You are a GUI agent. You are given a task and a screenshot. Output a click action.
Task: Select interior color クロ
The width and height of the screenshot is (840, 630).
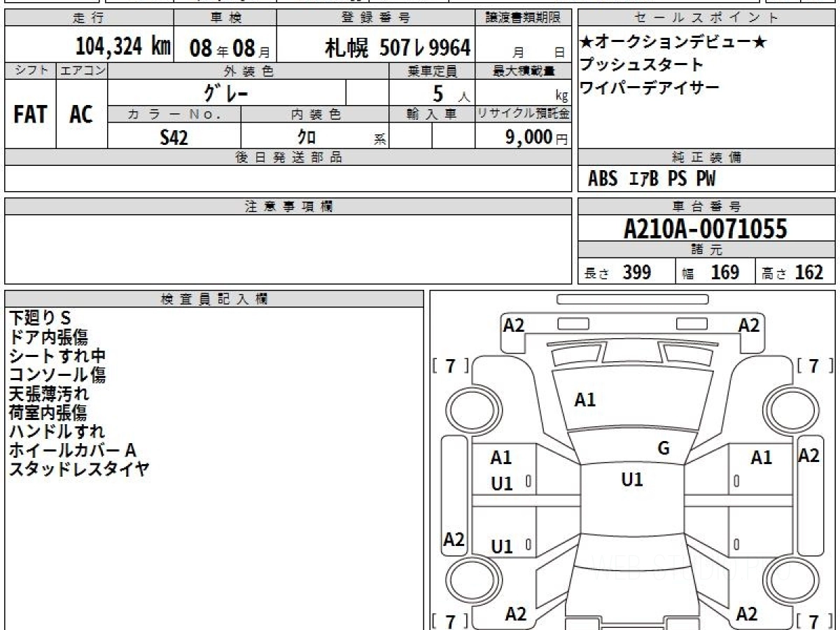306,137
